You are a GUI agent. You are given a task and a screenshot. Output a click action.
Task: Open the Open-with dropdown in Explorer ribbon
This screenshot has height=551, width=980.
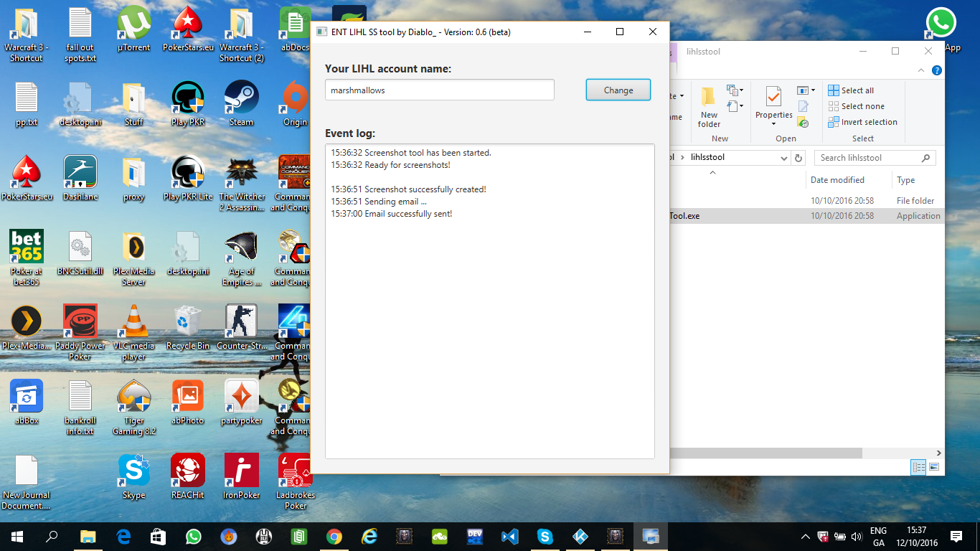pyautogui.click(x=806, y=90)
